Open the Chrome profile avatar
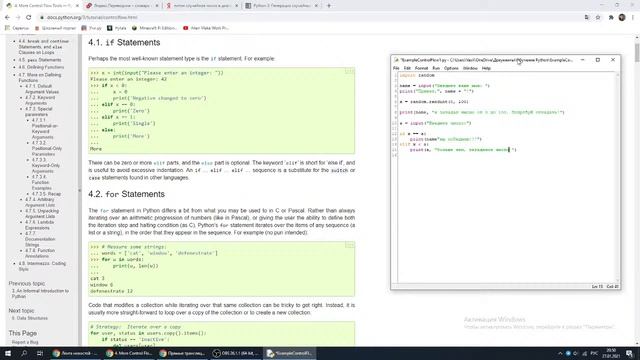640x360 pixels. (x=622, y=18)
